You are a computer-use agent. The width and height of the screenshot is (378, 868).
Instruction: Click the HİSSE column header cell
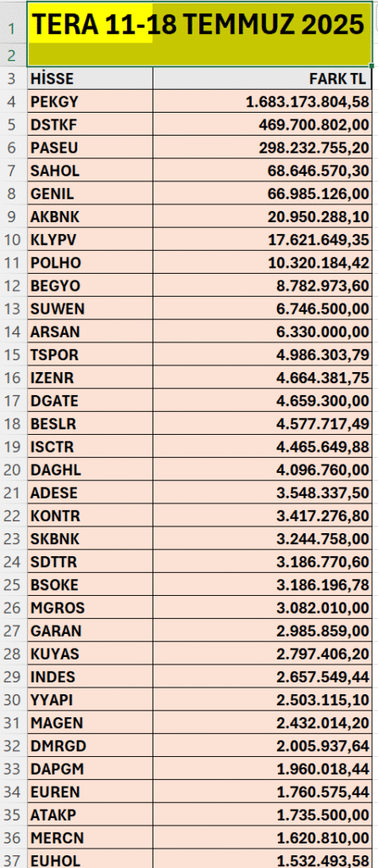90,79
